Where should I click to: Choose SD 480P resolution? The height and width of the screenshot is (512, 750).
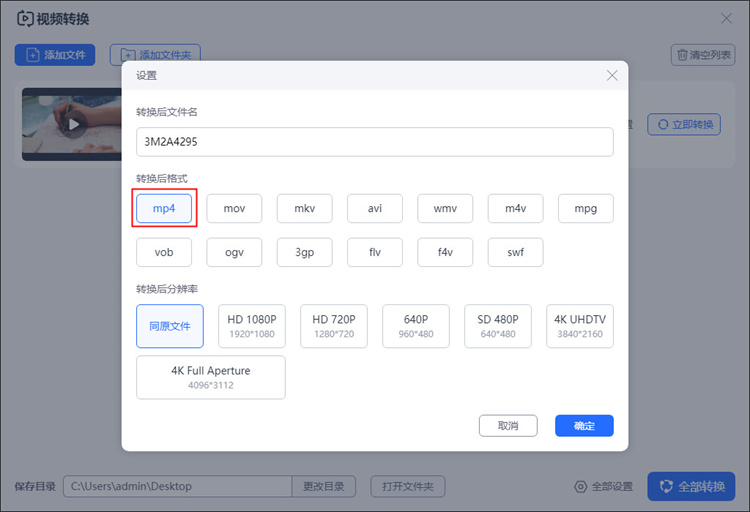pyautogui.click(x=498, y=326)
